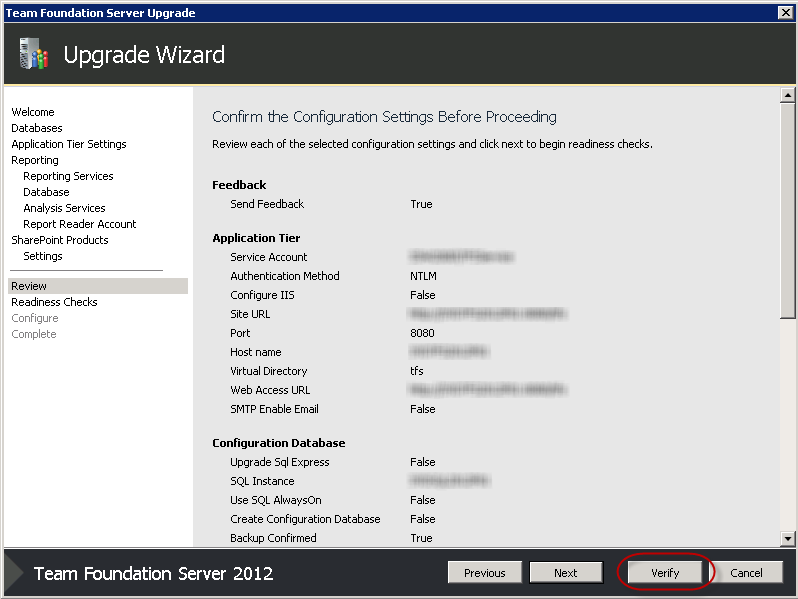Click the Next button
This screenshot has height=599, width=798.
click(566, 573)
